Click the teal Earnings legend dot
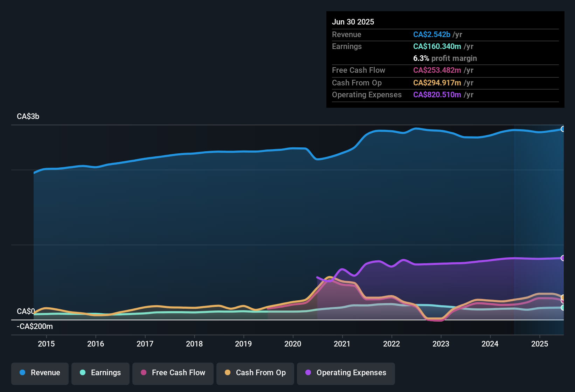Image resolution: width=575 pixels, height=392 pixels. click(x=83, y=372)
